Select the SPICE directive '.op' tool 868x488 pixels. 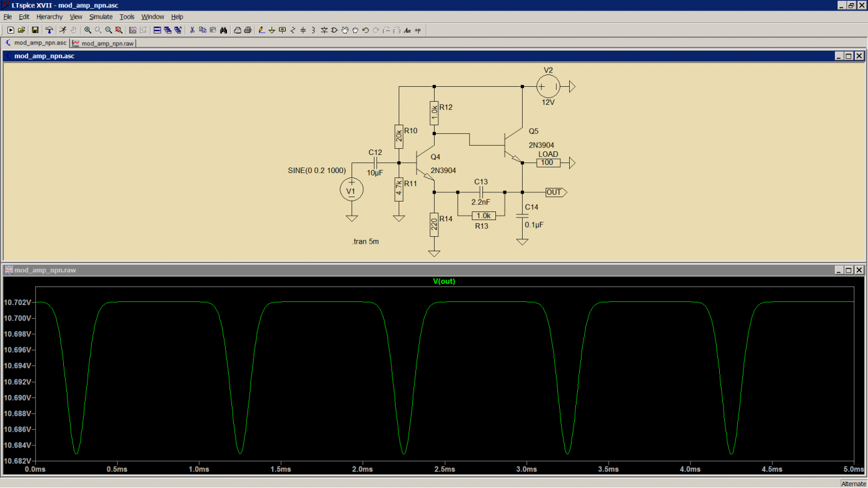click(418, 30)
